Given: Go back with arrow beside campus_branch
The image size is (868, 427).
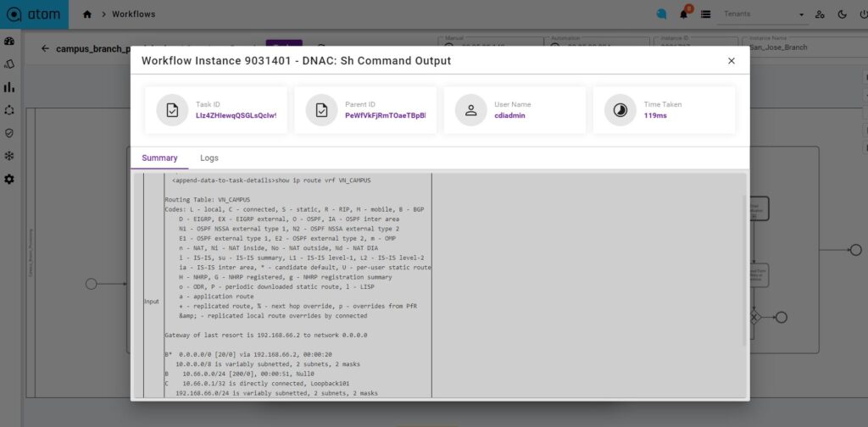Looking at the screenshot, I should tap(46, 48).
